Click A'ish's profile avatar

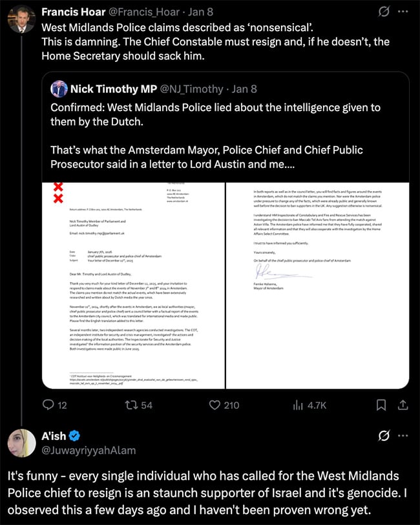pyautogui.click(x=20, y=443)
